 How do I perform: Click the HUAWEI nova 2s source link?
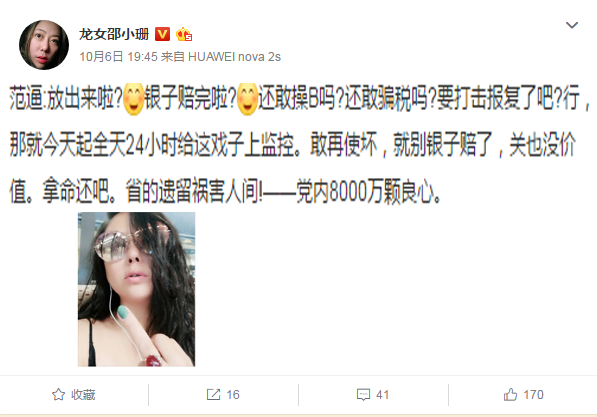pyautogui.click(x=235, y=57)
